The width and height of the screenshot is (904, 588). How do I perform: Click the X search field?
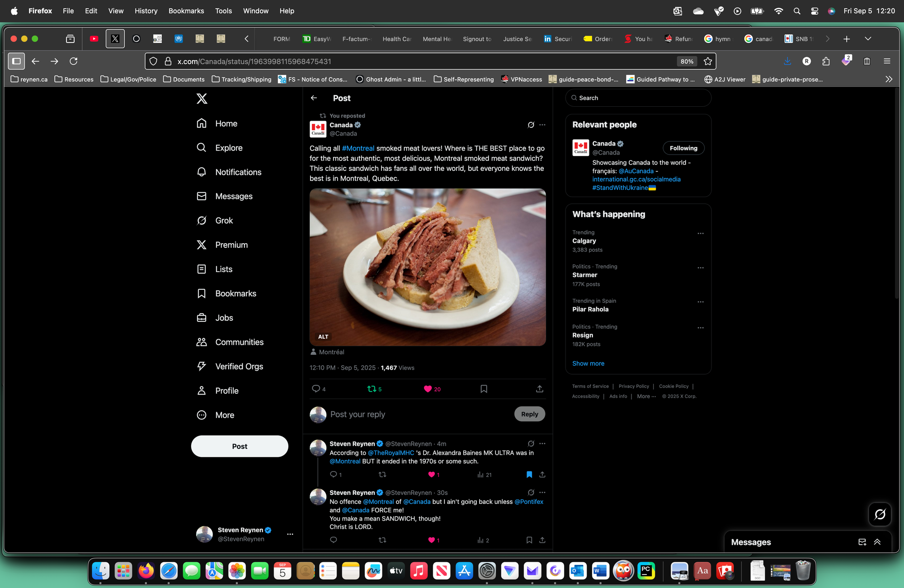[638, 98]
